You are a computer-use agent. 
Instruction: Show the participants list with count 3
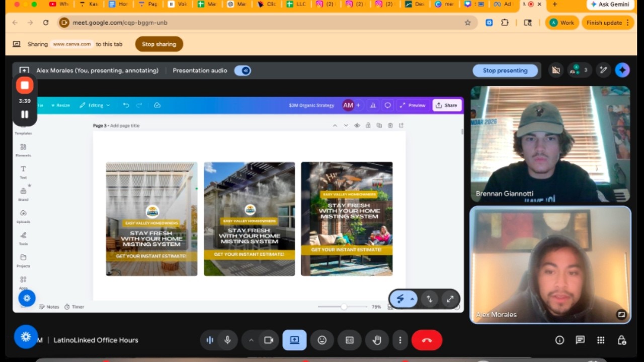coord(579,70)
